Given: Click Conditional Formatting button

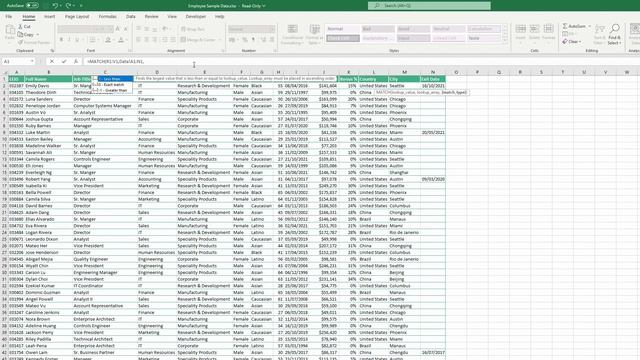Looking at the screenshot, I should [292, 35].
